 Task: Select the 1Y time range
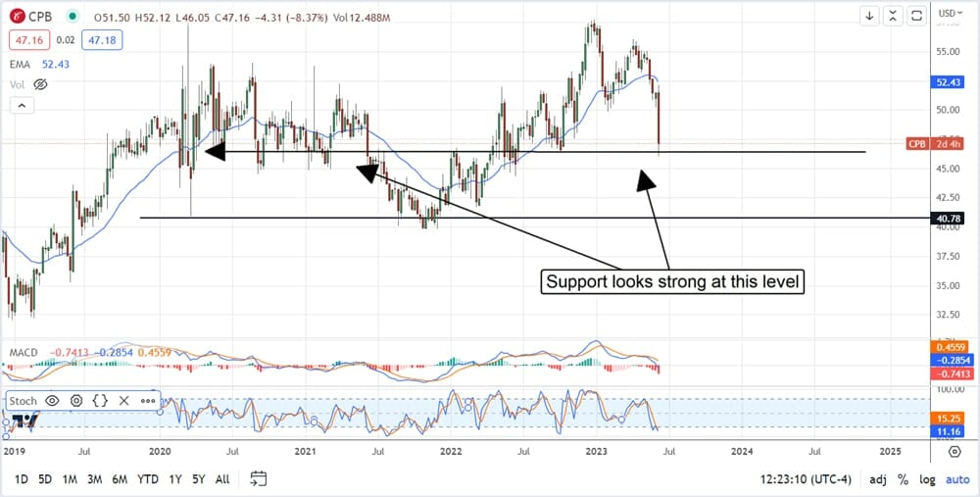[x=174, y=479]
